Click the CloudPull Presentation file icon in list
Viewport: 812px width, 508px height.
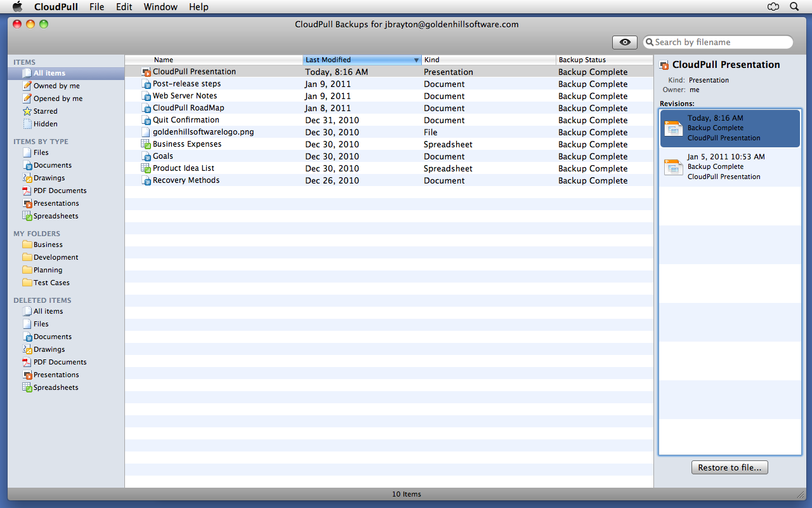147,72
